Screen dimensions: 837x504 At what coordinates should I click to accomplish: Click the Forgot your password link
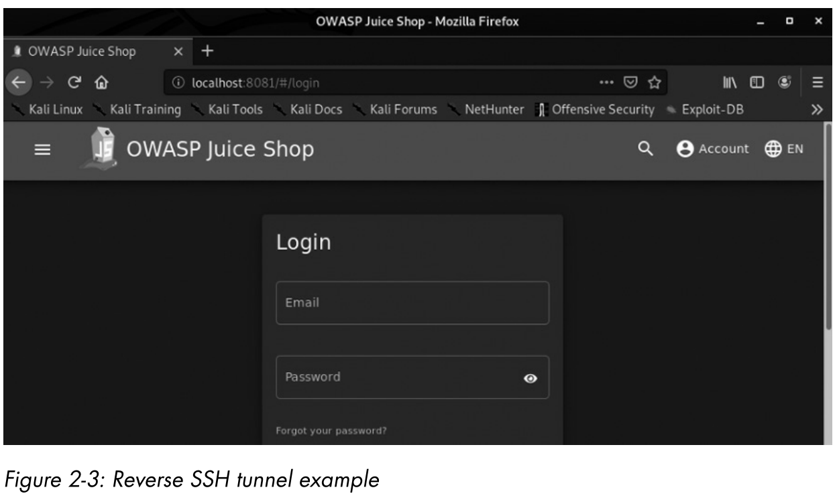331,431
